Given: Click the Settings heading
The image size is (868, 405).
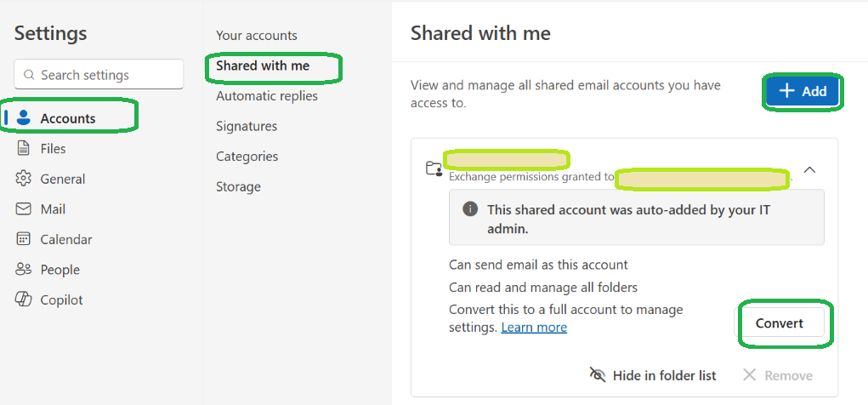Looking at the screenshot, I should 50,33.
